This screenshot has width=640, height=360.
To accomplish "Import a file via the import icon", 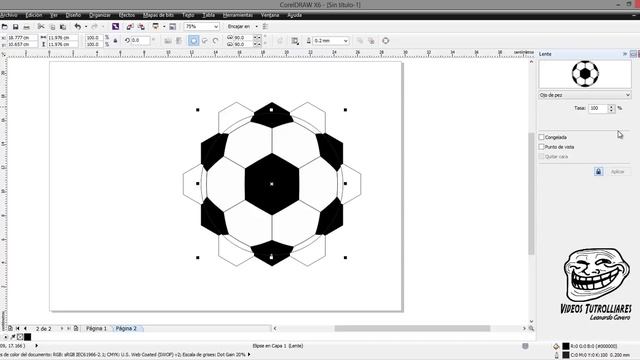I will [x=130, y=27].
